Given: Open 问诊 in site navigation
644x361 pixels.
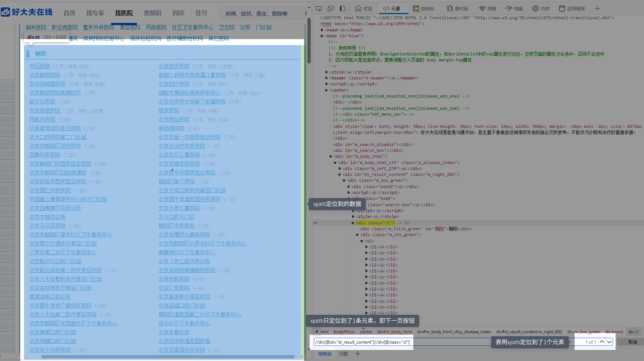Looking at the screenshot, I should point(179,13).
